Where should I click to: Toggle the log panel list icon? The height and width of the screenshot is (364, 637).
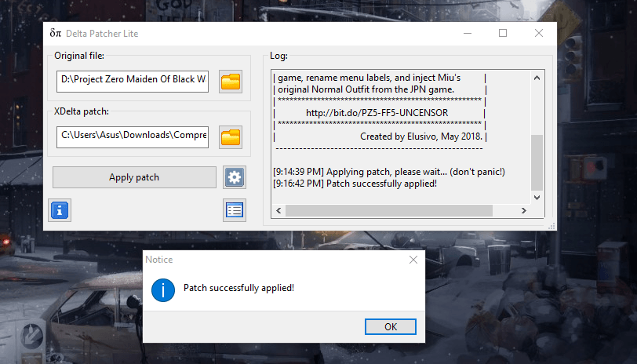point(235,210)
